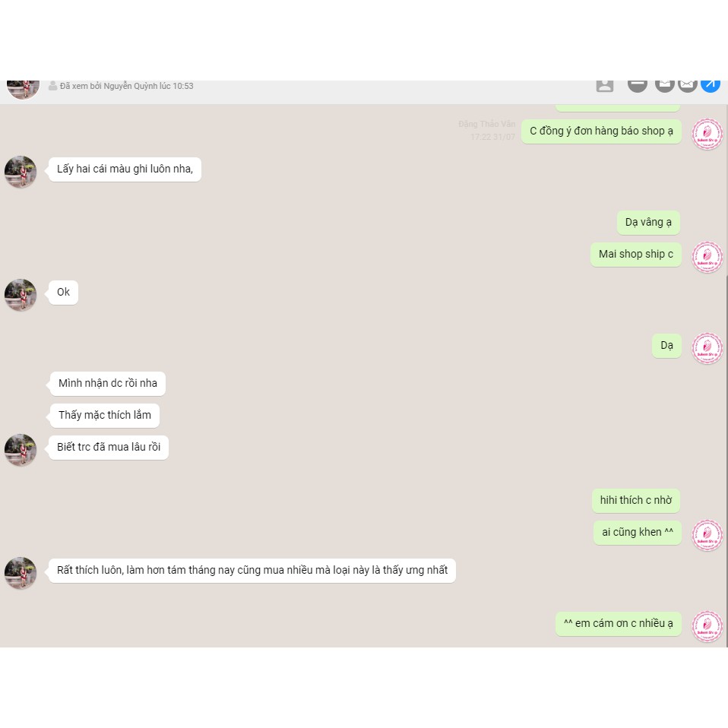Select message 'Thấy mặc thích lắm'

(104, 415)
